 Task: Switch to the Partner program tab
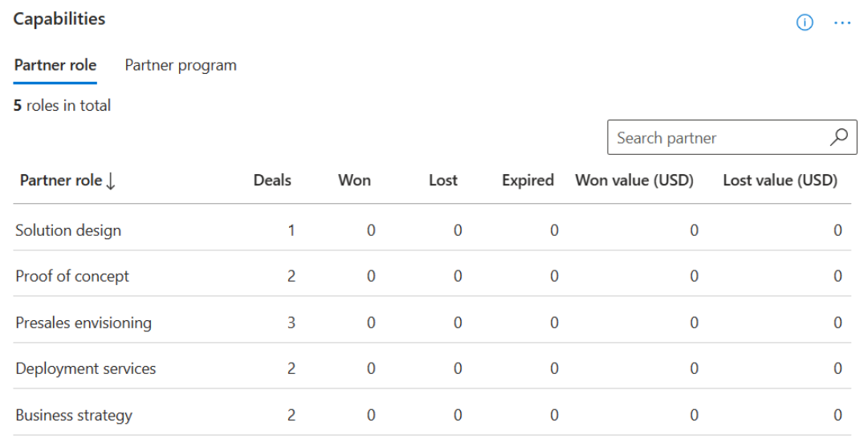(x=181, y=65)
